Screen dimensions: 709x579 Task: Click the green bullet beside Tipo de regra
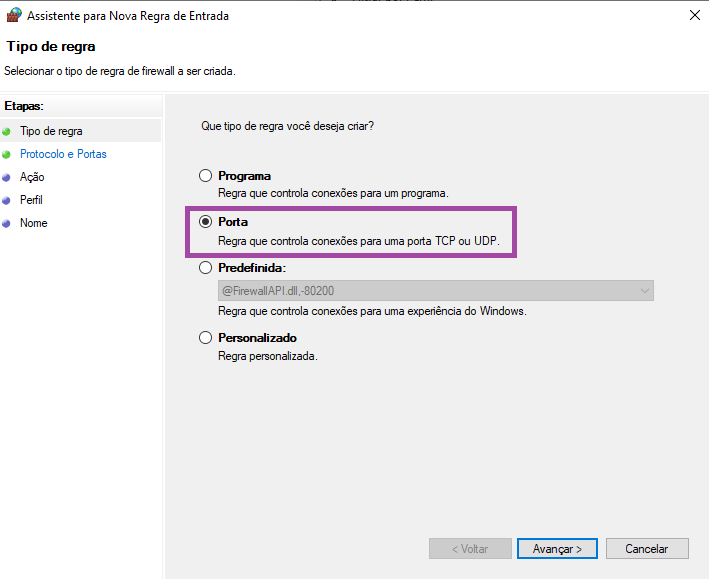coord(6,131)
